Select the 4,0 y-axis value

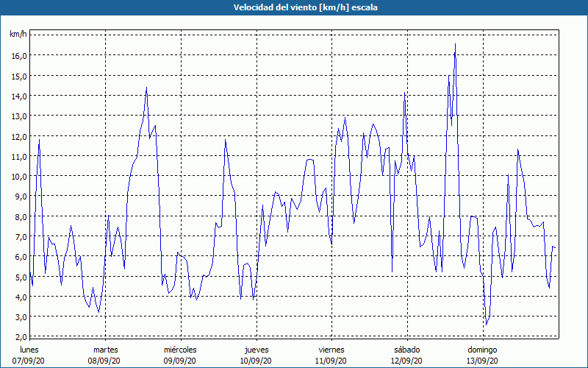click(21, 297)
